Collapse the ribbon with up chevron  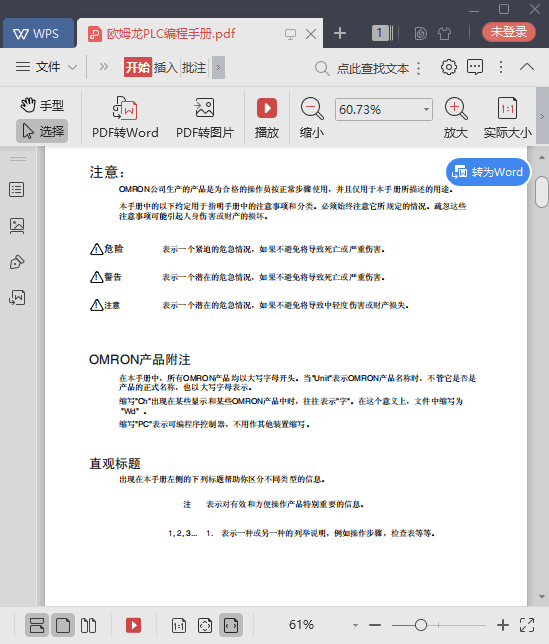coord(527,67)
